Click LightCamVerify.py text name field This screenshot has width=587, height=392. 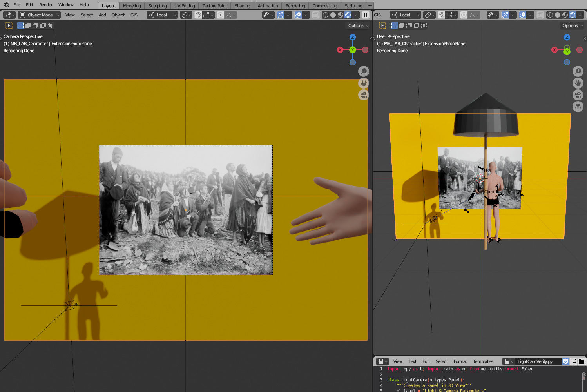(x=538, y=361)
